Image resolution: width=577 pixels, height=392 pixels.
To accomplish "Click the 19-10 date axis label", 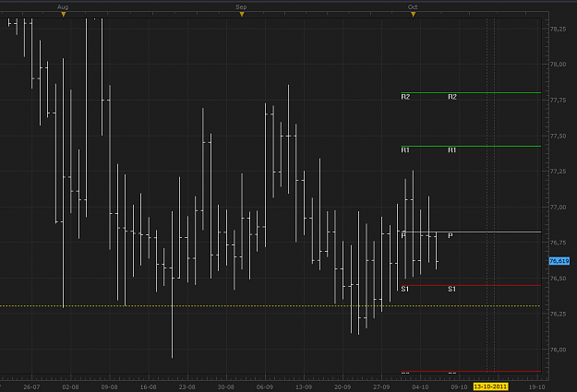I will (536, 386).
